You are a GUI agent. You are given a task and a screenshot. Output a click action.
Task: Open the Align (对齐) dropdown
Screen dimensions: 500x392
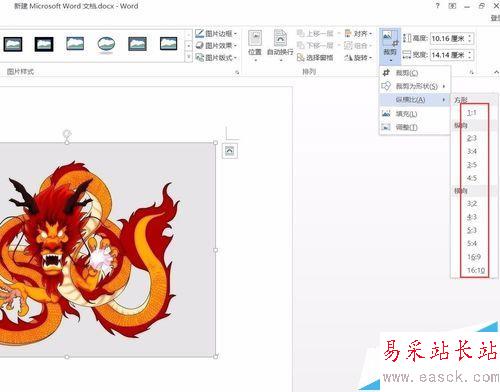coord(358,33)
